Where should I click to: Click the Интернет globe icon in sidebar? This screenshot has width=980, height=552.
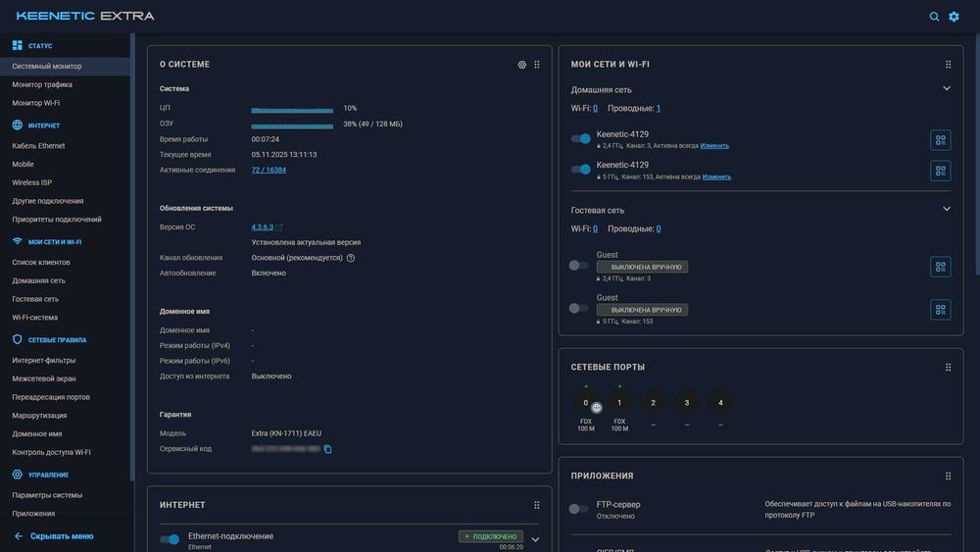pyautogui.click(x=17, y=125)
